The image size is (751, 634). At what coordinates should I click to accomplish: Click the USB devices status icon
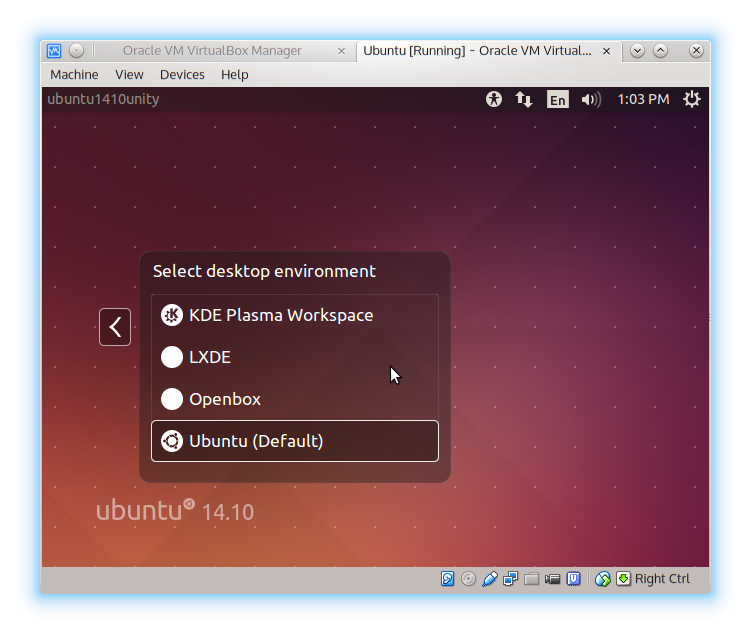click(x=490, y=579)
